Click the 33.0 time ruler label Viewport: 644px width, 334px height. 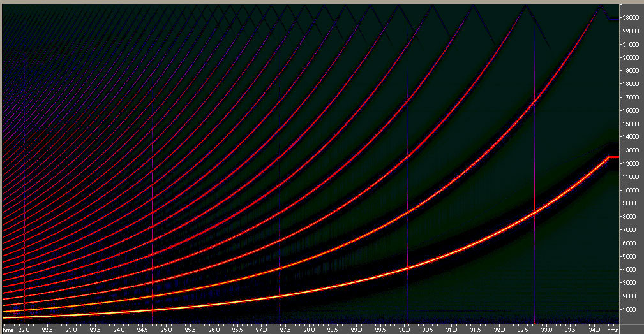(x=546, y=330)
